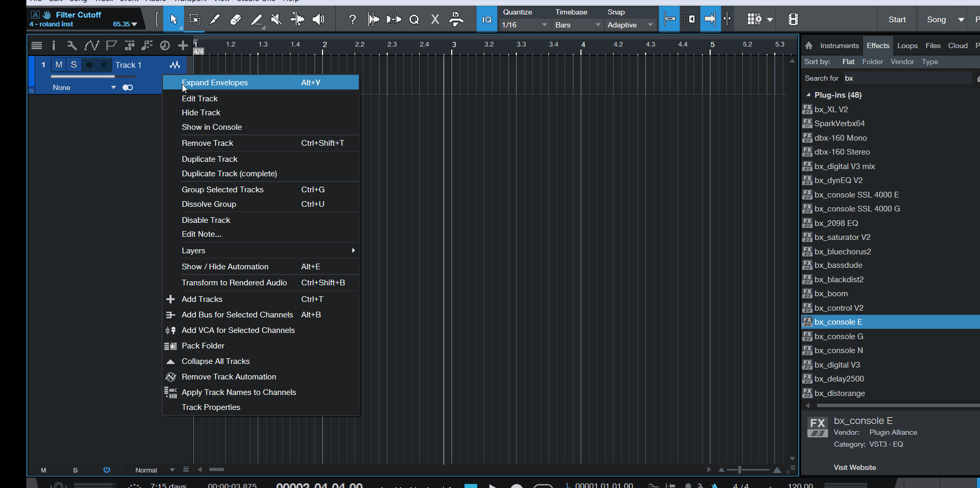This screenshot has width=980, height=488.
Task: Select Remove Track from context menu
Action: click(261, 143)
